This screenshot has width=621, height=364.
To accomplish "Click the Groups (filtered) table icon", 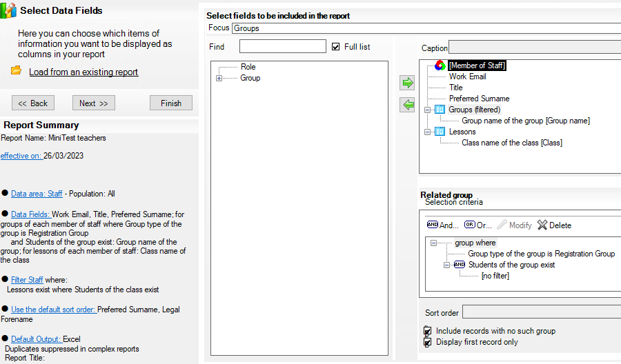I will point(440,110).
